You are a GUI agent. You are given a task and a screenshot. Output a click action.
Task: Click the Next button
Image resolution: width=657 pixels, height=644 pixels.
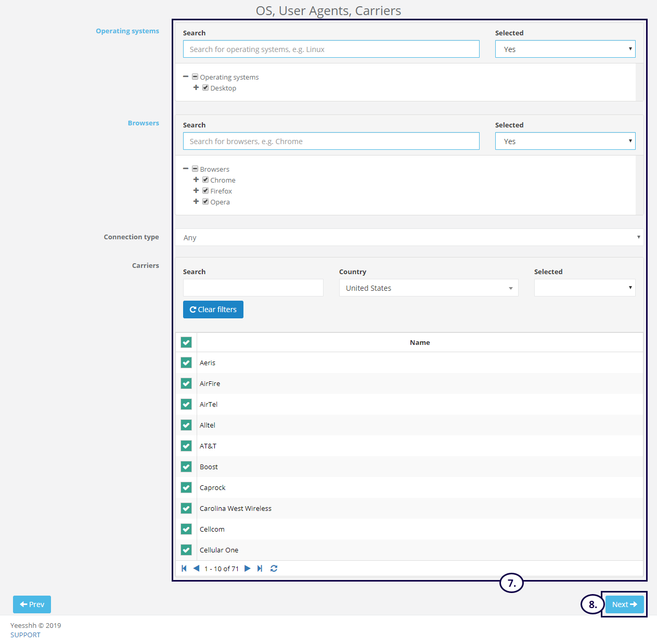click(x=624, y=604)
